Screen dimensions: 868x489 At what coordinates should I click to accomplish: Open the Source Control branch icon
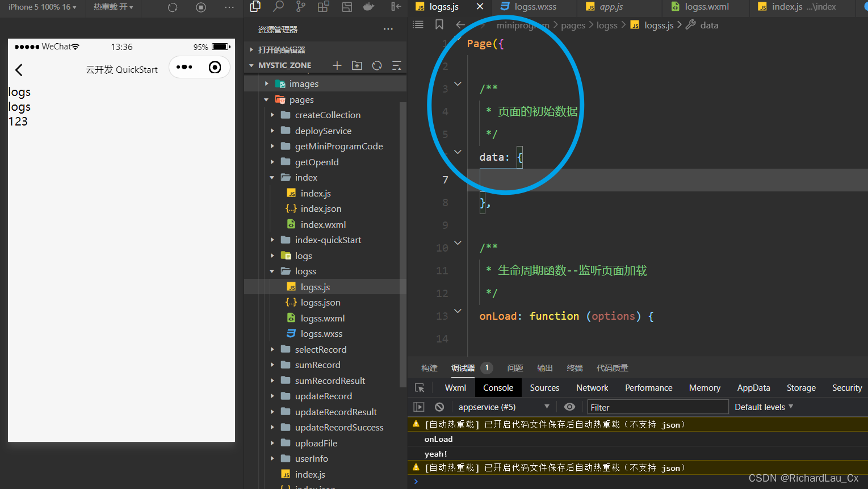coord(301,7)
